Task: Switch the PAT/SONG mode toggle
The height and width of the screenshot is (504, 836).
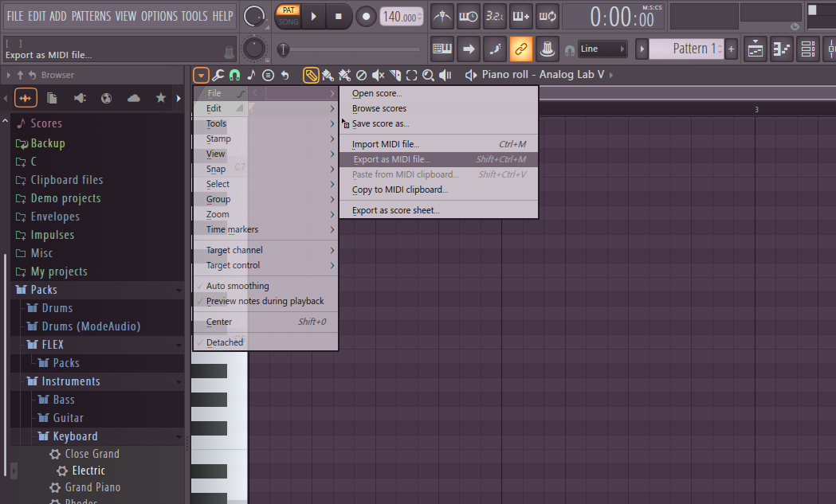Action: pos(288,16)
